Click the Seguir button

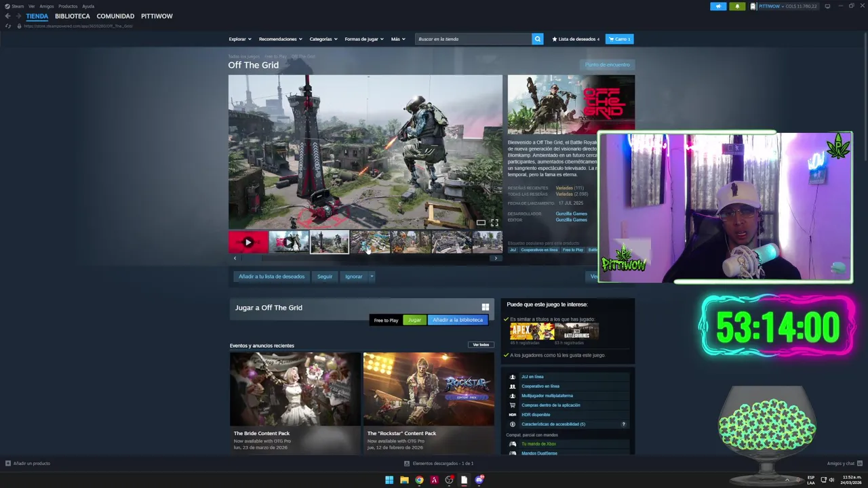click(325, 277)
